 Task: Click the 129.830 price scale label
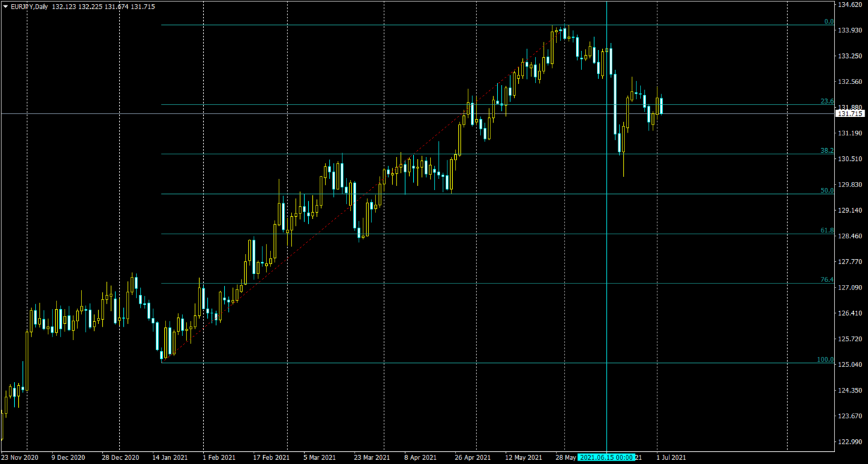pyautogui.click(x=849, y=185)
